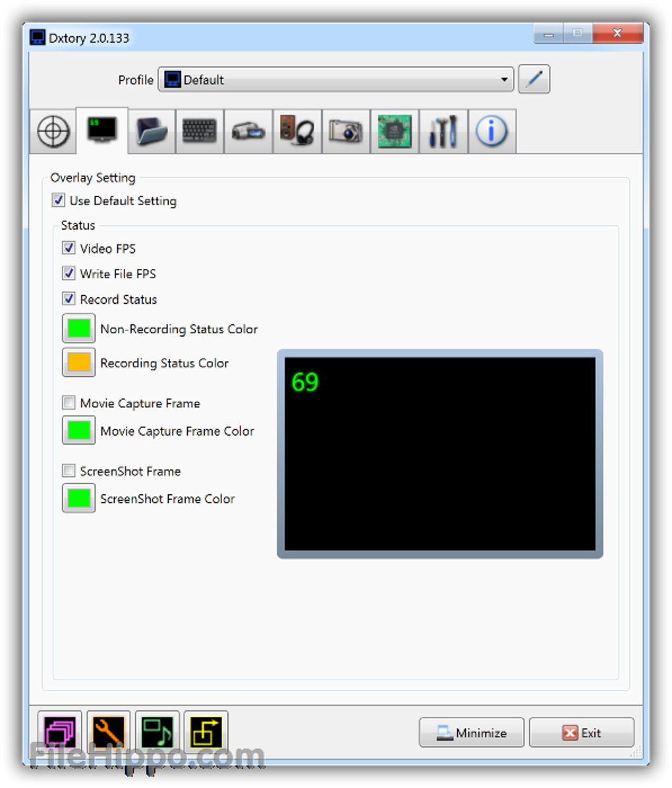Click the orange wrench icon button
Screen dimensions: 672x788
(108, 732)
